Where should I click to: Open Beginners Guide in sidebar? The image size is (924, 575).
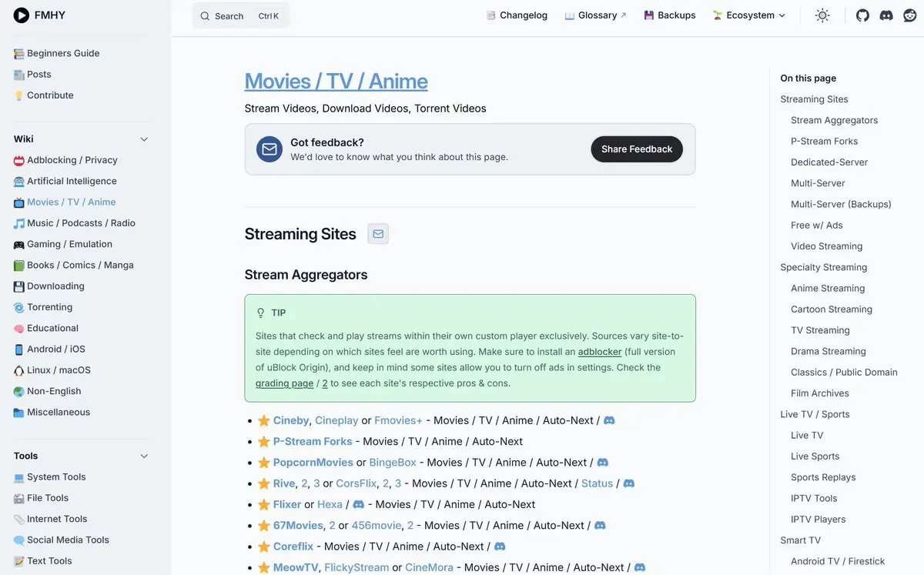pos(63,53)
